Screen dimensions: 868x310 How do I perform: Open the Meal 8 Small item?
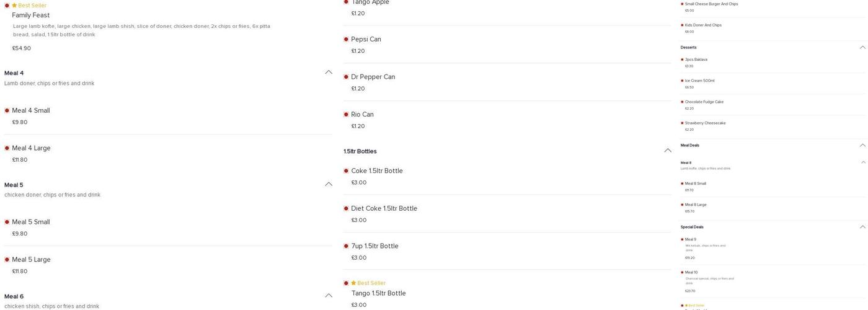(695, 184)
